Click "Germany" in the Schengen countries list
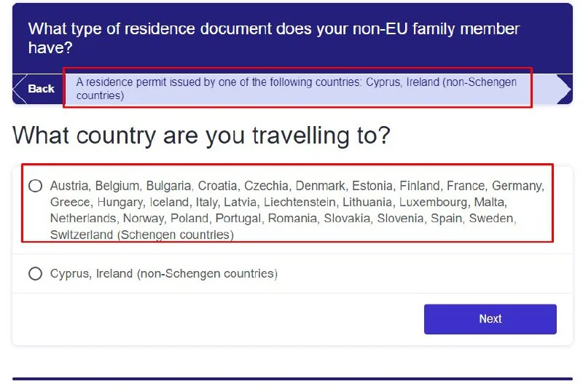Screen dimensions: 583x392 click(x=517, y=186)
